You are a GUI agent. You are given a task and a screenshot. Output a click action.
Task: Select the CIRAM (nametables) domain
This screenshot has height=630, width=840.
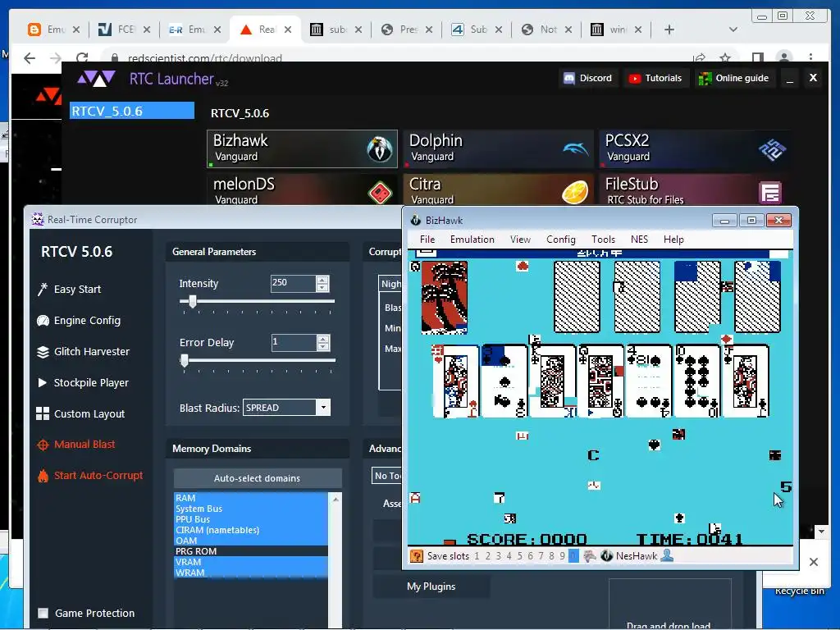click(251, 530)
